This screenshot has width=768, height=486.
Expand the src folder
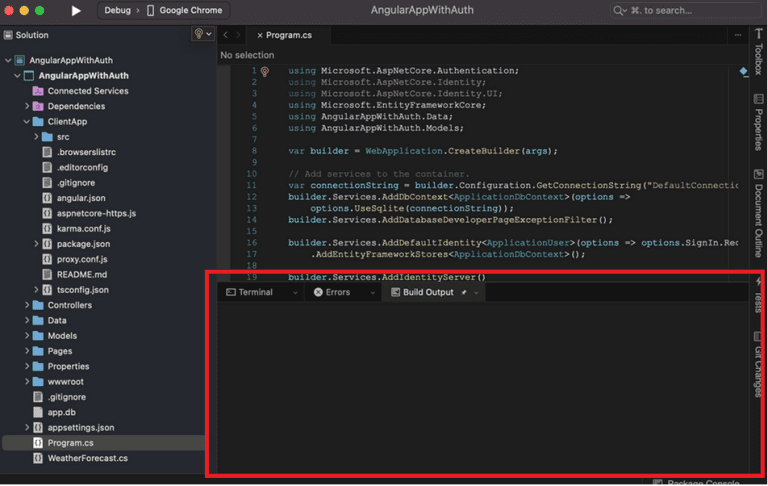(x=36, y=137)
